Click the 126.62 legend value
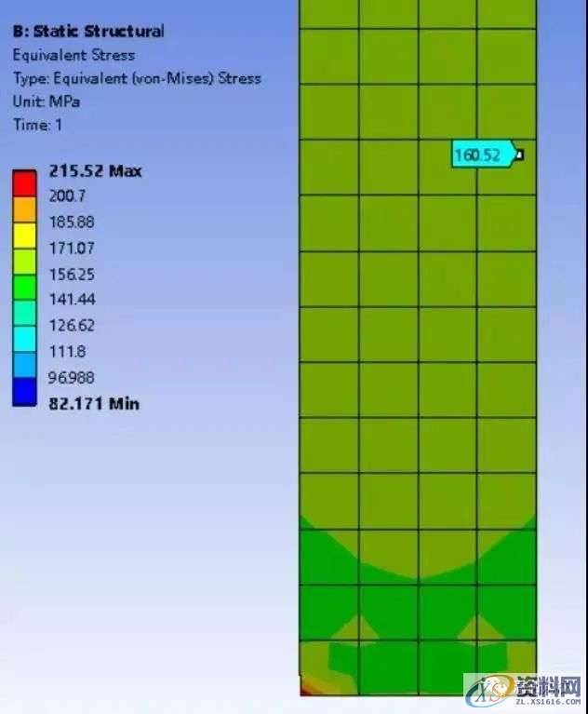Viewport: 588px width, 714px height. (x=71, y=326)
